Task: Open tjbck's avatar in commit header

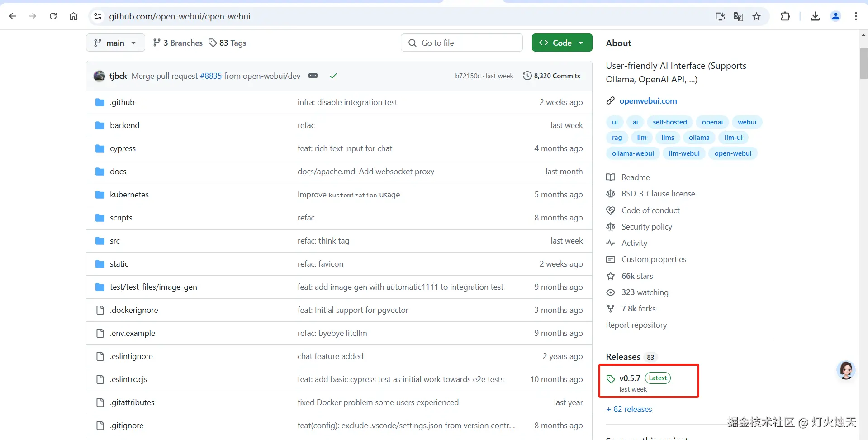Action: [x=99, y=76]
